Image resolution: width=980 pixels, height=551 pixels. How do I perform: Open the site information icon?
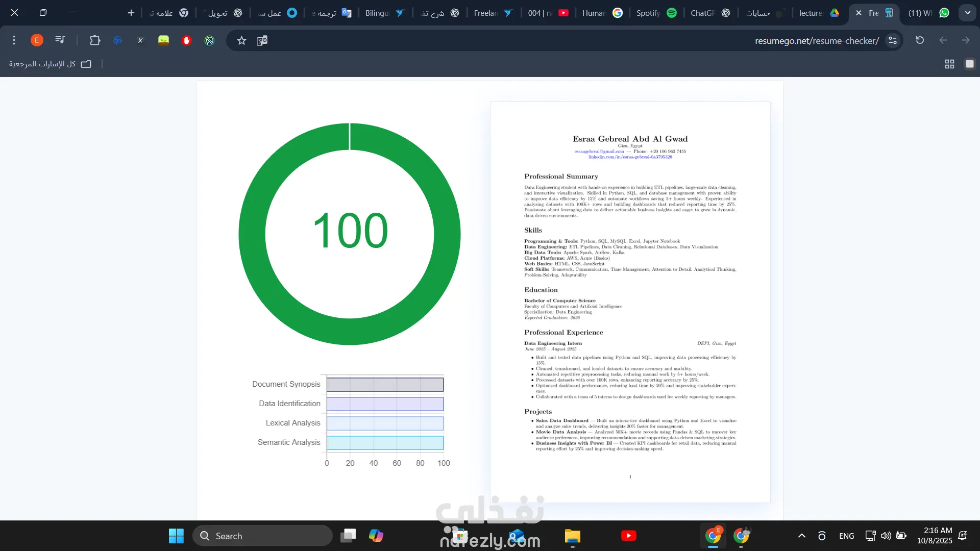pyautogui.click(x=893, y=40)
